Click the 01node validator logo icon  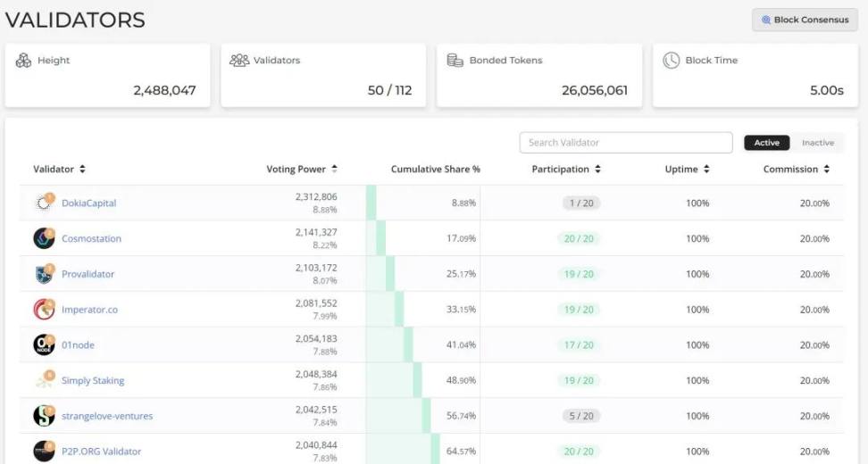pos(44,345)
